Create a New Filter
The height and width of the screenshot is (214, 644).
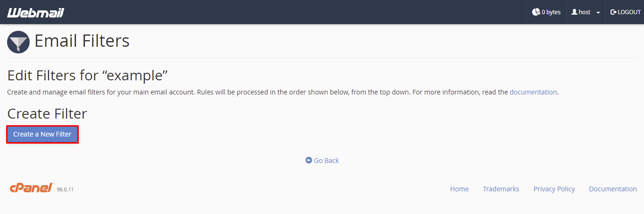coord(42,134)
